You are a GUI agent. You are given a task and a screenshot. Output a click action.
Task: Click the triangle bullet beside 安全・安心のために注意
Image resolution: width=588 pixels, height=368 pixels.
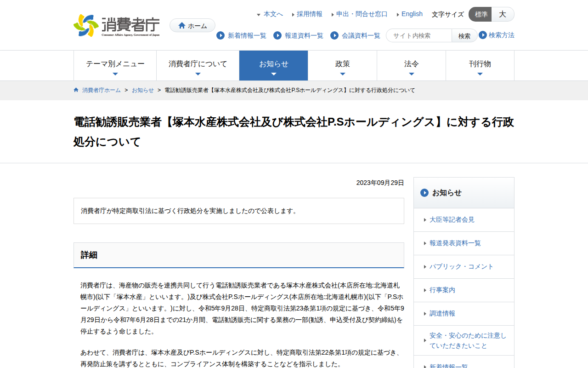point(425,341)
